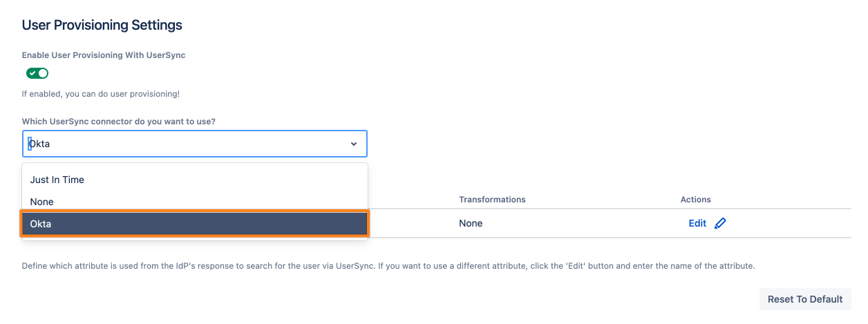Screen dimensions: 868x324
Task: Open the Edit link in Actions
Action: [697, 223]
